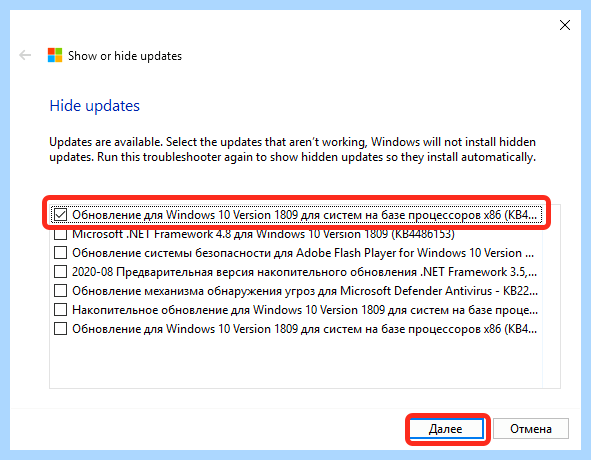Image resolution: width=591 pixels, height=460 pixels.
Task: Check the unchecked Обновление для Windows 10 x86 box
Action: (60, 329)
